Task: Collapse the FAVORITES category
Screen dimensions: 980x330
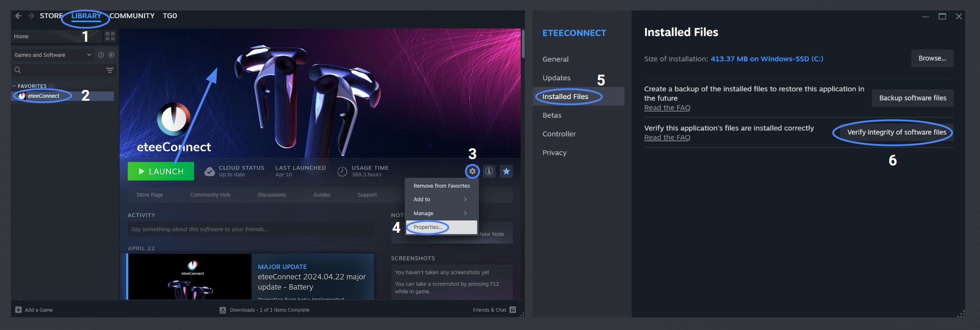Action: (x=14, y=86)
